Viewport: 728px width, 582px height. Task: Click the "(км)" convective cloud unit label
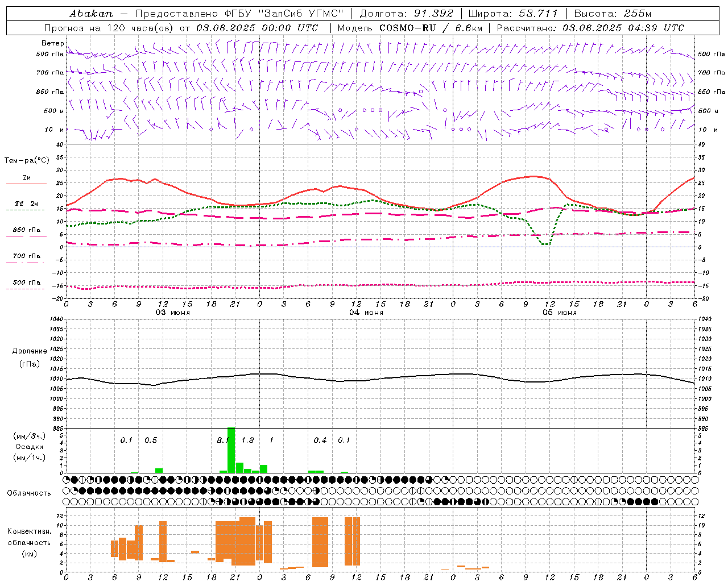click(x=29, y=554)
